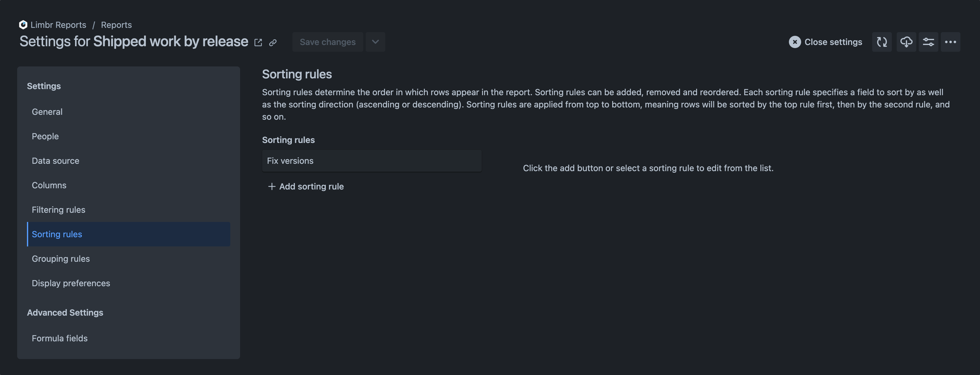This screenshot has width=980, height=375.
Task: Click the refresh report icon
Action: tap(882, 42)
